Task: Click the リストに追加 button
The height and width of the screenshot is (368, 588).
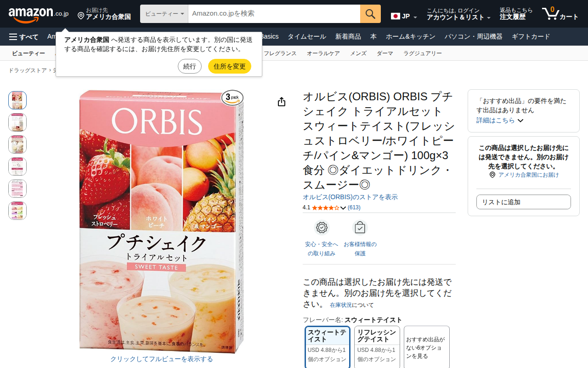Action: 524,202
